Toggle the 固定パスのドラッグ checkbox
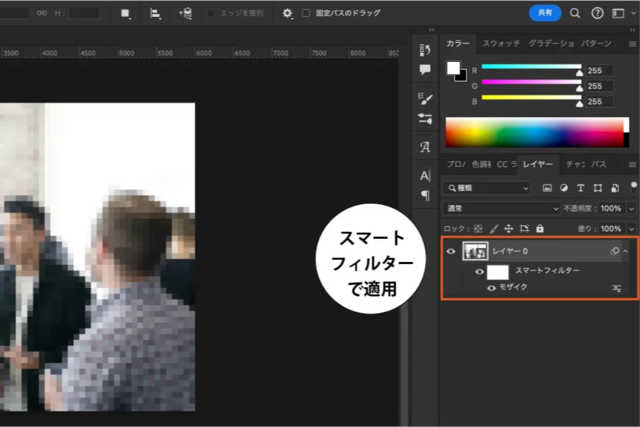The width and height of the screenshot is (640, 427). [x=306, y=13]
